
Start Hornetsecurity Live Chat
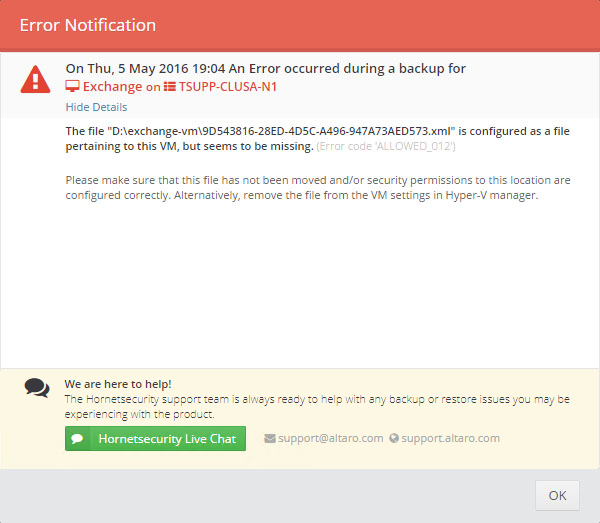[155, 438]
